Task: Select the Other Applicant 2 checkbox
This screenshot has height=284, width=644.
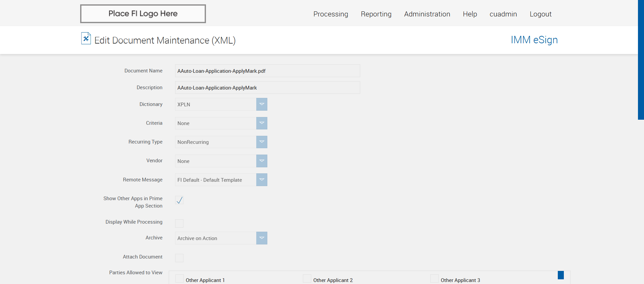Action: pos(307,279)
